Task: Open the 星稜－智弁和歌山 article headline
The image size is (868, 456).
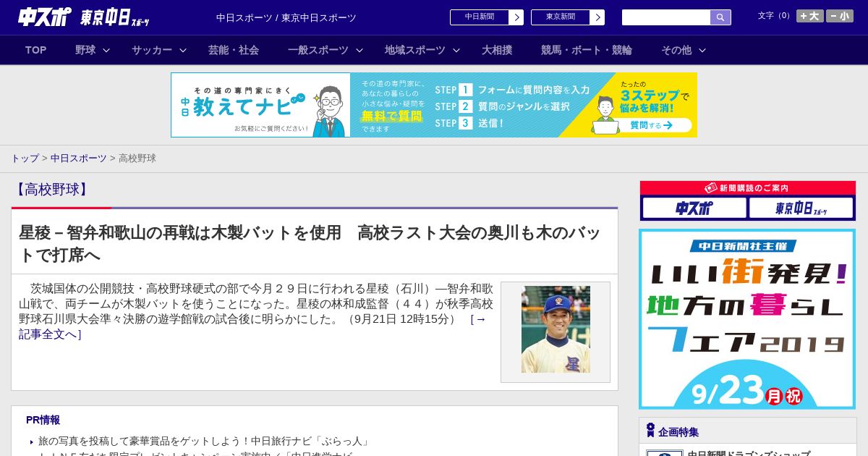Action: [310, 243]
